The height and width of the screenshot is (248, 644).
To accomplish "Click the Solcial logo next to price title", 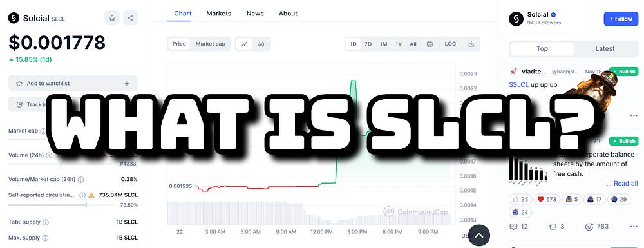I will [x=14, y=18].
